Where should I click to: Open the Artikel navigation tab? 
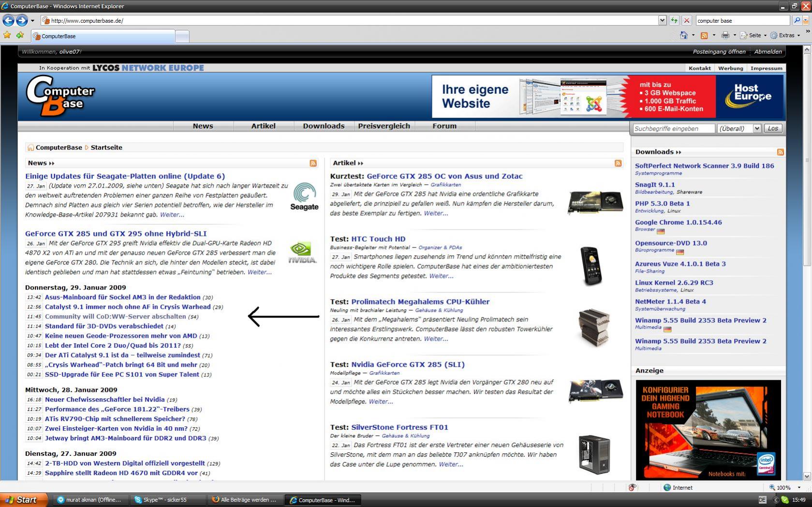[x=263, y=126]
